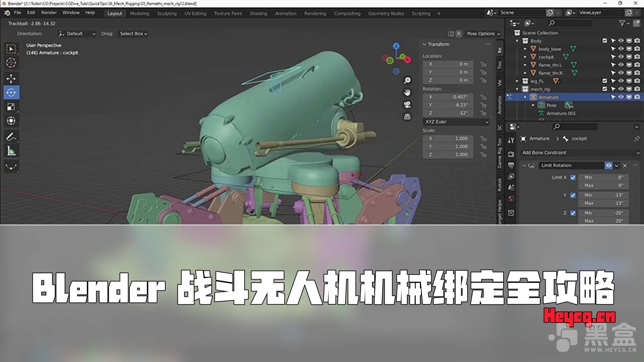Open the File menu
The width and height of the screenshot is (644, 362).
tap(17, 13)
